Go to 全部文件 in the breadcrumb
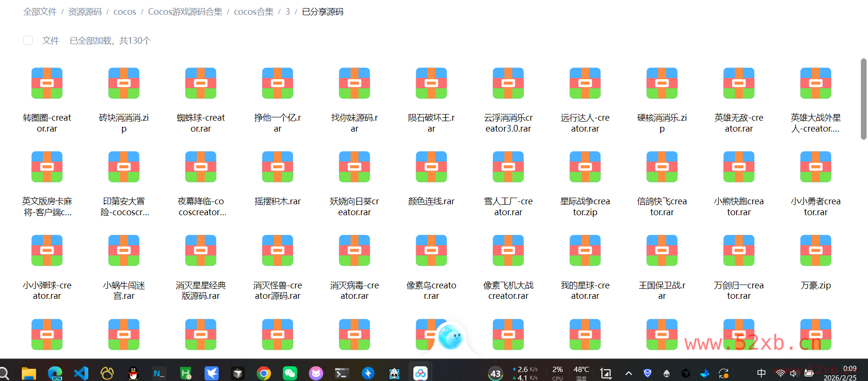 pos(40,11)
